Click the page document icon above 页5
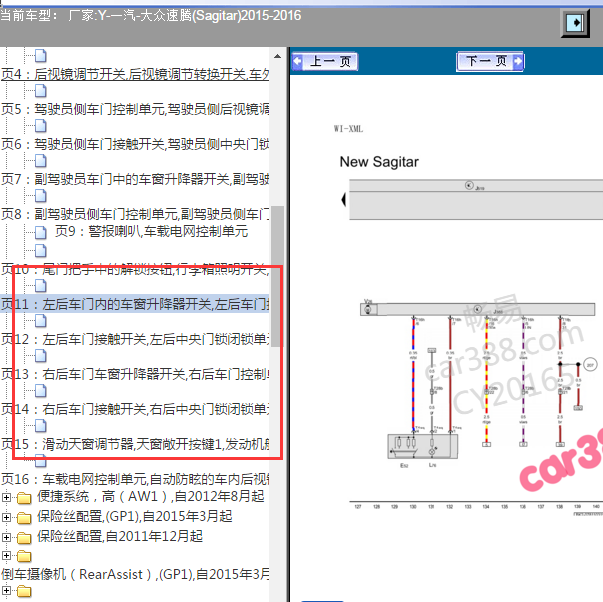 click(41, 91)
